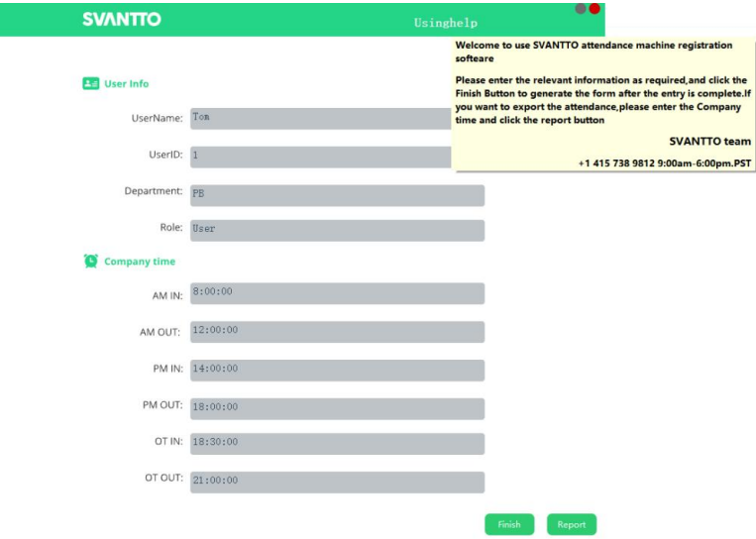Edit the OT IN time field
The height and width of the screenshot is (539, 756).
pyautogui.click(x=337, y=444)
